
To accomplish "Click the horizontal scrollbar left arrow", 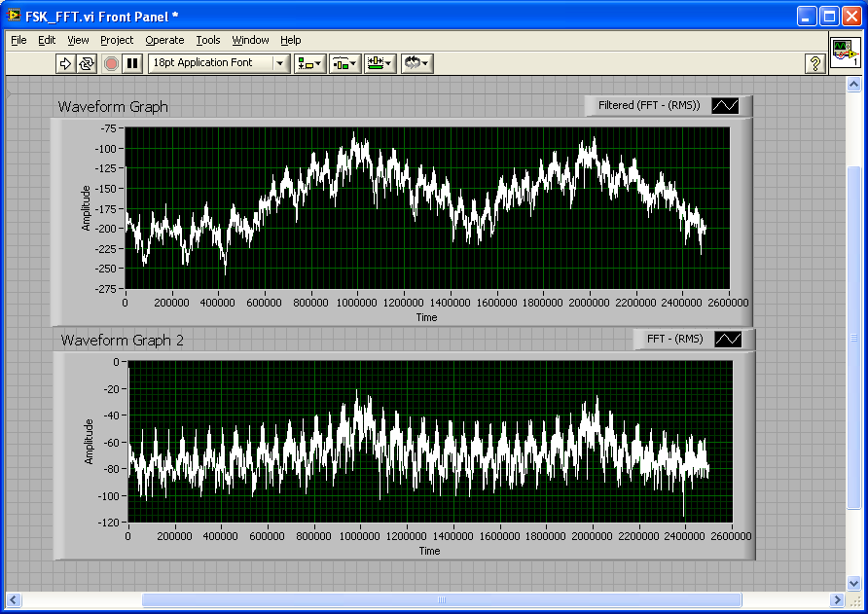I will click(14, 599).
